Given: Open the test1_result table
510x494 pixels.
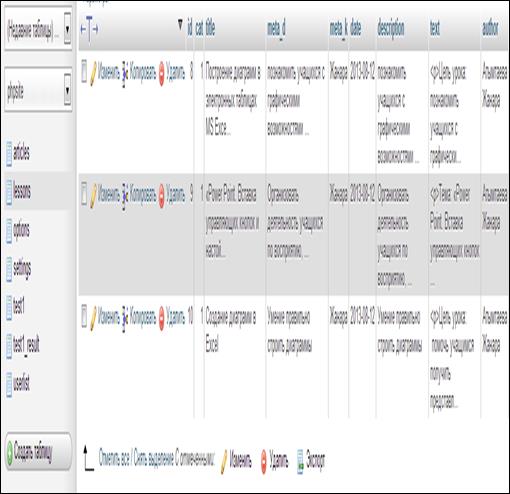Looking at the screenshot, I should click(26, 345).
